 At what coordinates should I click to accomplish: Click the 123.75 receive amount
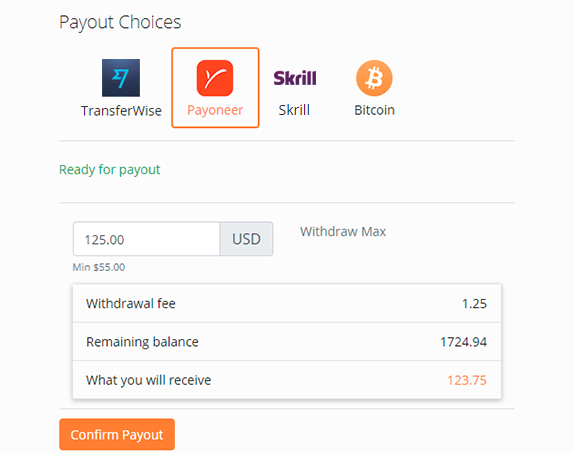pyautogui.click(x=467, y=380)
